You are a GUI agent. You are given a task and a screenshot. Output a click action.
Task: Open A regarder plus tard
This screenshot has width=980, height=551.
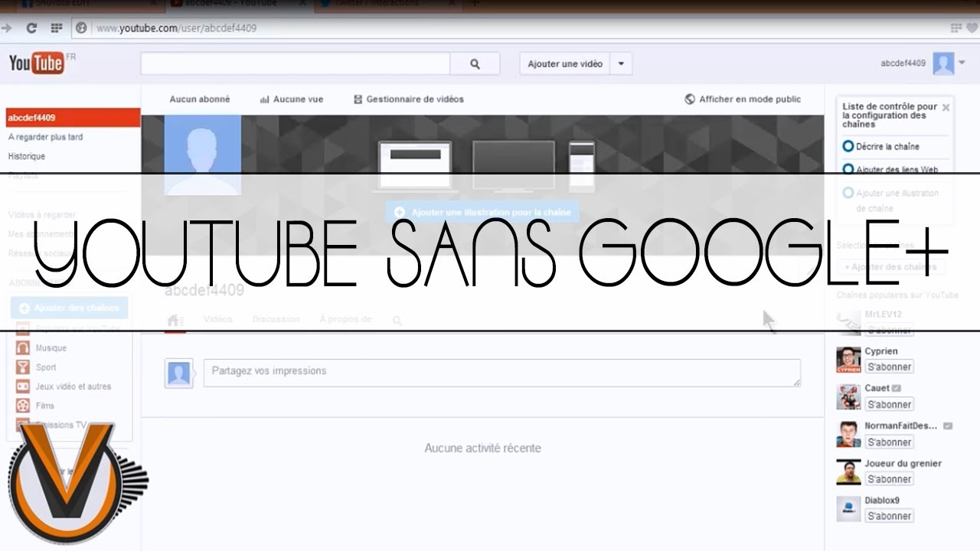(45, 137)
